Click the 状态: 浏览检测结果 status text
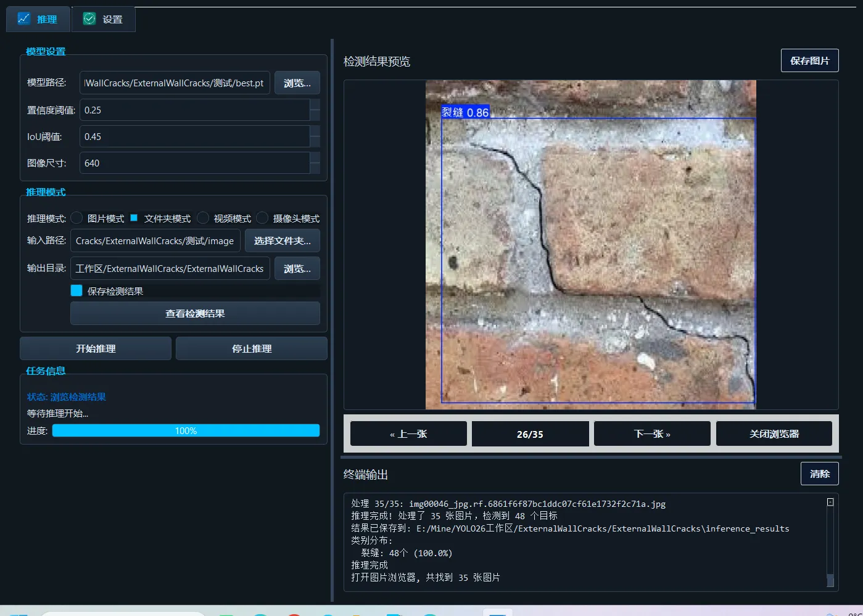 tap(67, 396)
